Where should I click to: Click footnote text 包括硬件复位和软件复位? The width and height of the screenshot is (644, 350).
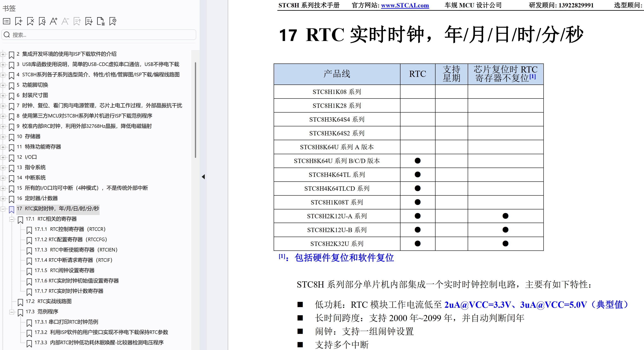click(x=344, y=258)
